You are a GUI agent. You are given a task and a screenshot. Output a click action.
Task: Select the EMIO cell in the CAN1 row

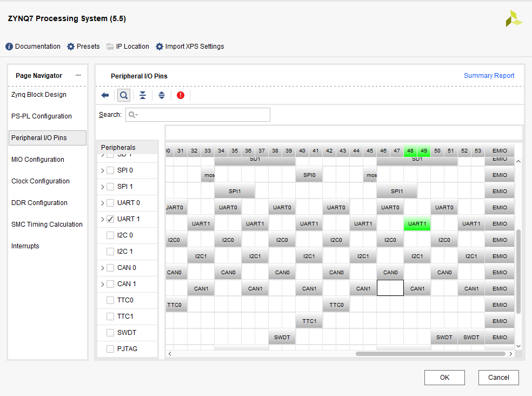pyautogui.click(x=500, y=289)
